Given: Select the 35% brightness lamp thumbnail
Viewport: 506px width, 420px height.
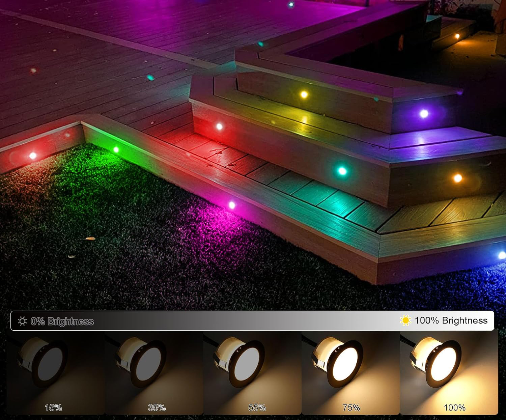Looking at the screenshot, I should tap(154, 373).
